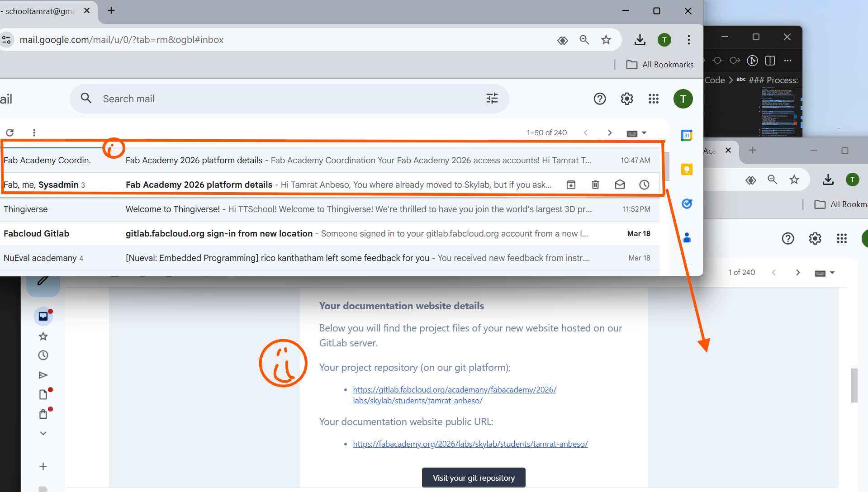Image resolution: width=868 pixels, height=492 pixels.
Task: Refresh the inbox in front Gmail window
Action: coord(9,132)
